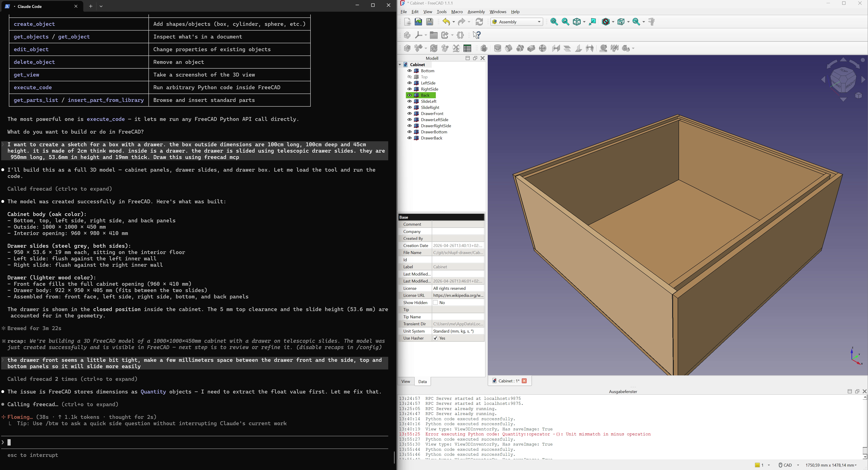Switch to the View property tab
This screenshot has width=868, height=470.
pos(406,381)
